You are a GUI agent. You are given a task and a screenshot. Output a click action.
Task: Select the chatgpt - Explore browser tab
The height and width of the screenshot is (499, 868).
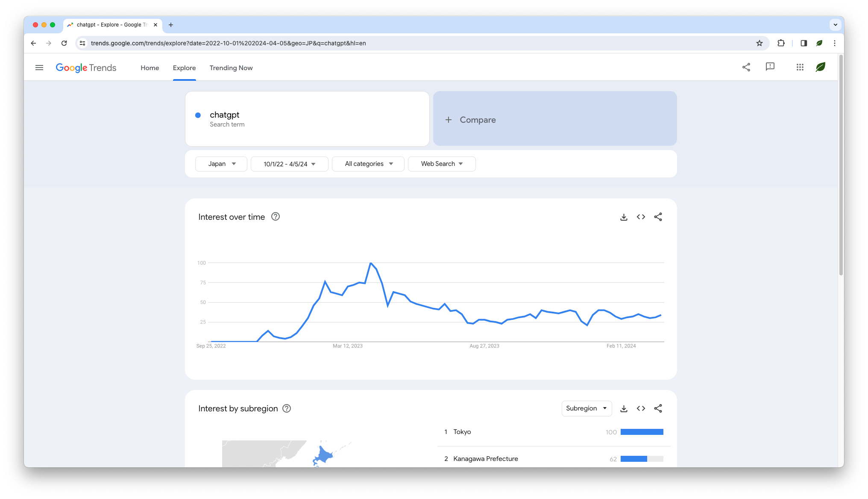(113, 25)
